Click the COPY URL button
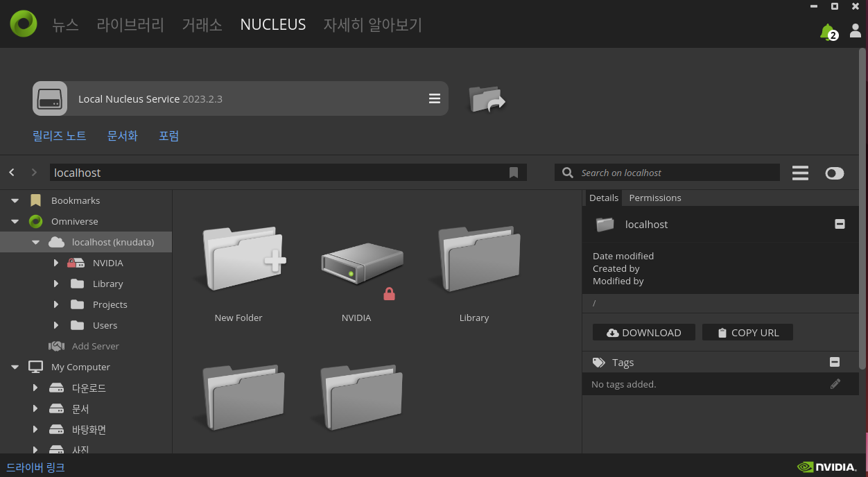868x477 pixels. pyautogui.click(x=747, y=333)
